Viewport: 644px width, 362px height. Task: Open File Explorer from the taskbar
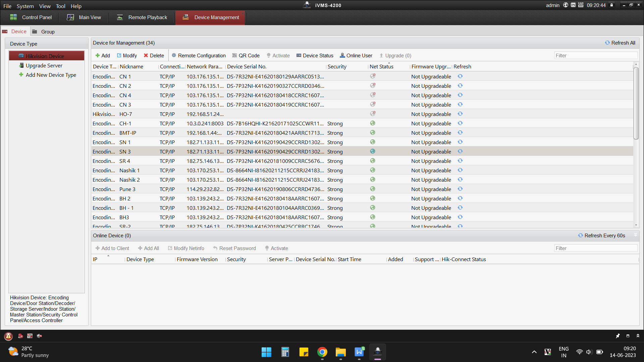pyautogui.click(x=341, y=352)
